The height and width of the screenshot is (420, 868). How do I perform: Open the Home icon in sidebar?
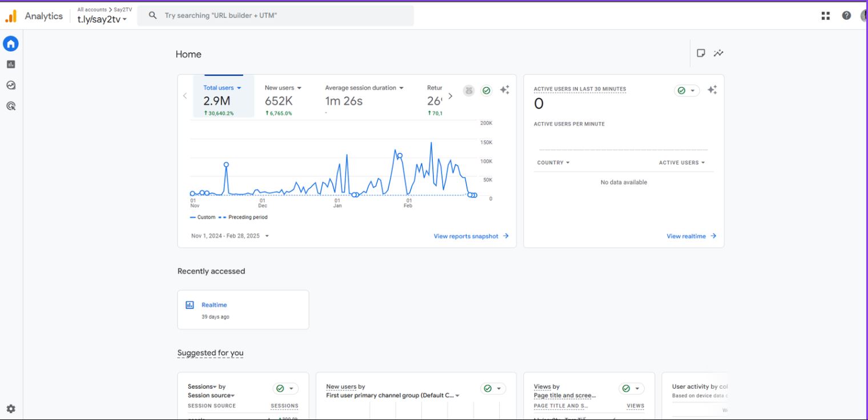(11, 44)
